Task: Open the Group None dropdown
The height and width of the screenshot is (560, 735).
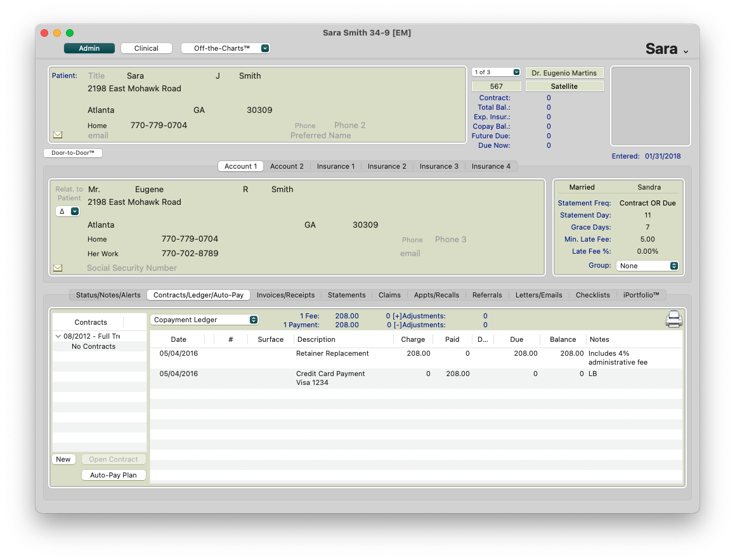Action: point(647,266)
